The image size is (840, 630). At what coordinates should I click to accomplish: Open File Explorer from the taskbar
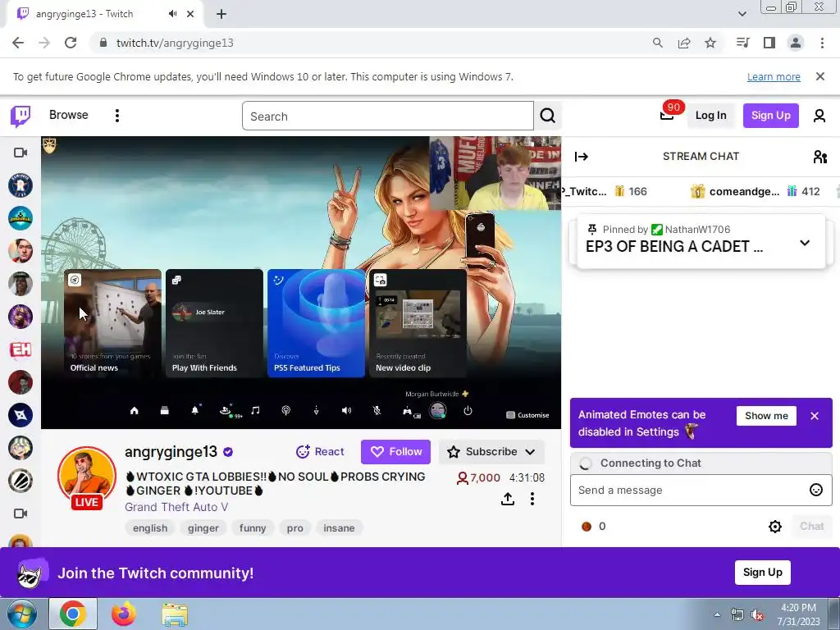click(175, 614)
